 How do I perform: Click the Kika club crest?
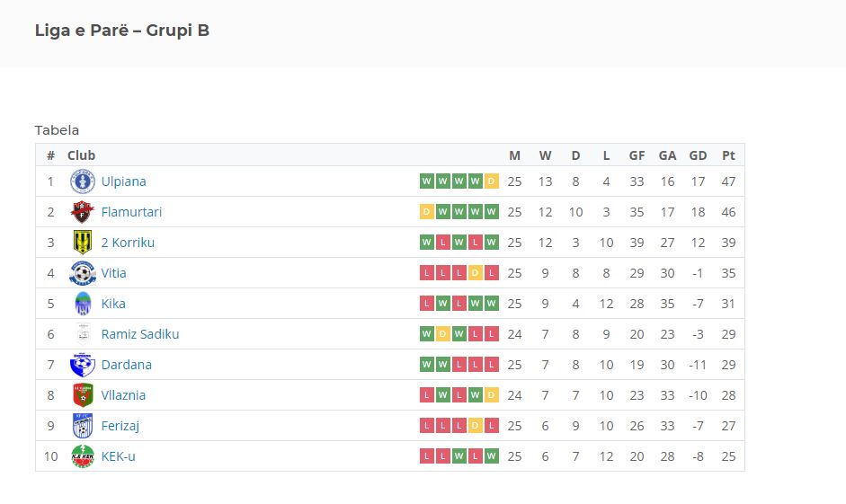pyautogui.click(x=83, y=304)
